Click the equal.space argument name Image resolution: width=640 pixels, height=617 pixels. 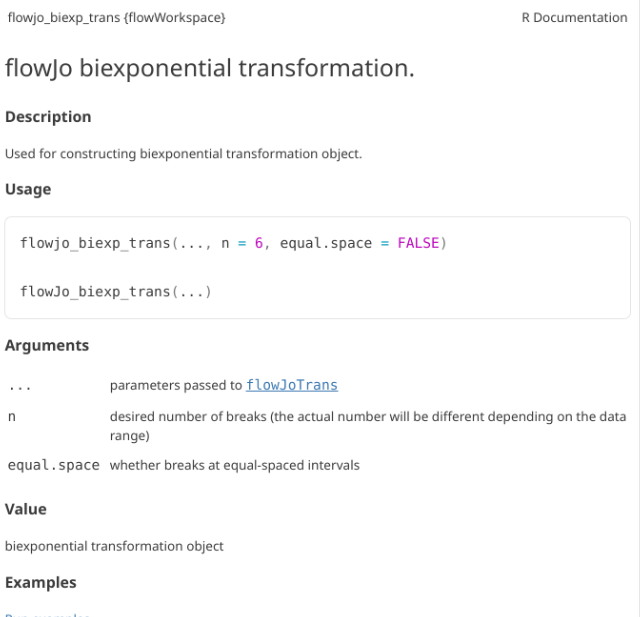[x=54, y=465]
